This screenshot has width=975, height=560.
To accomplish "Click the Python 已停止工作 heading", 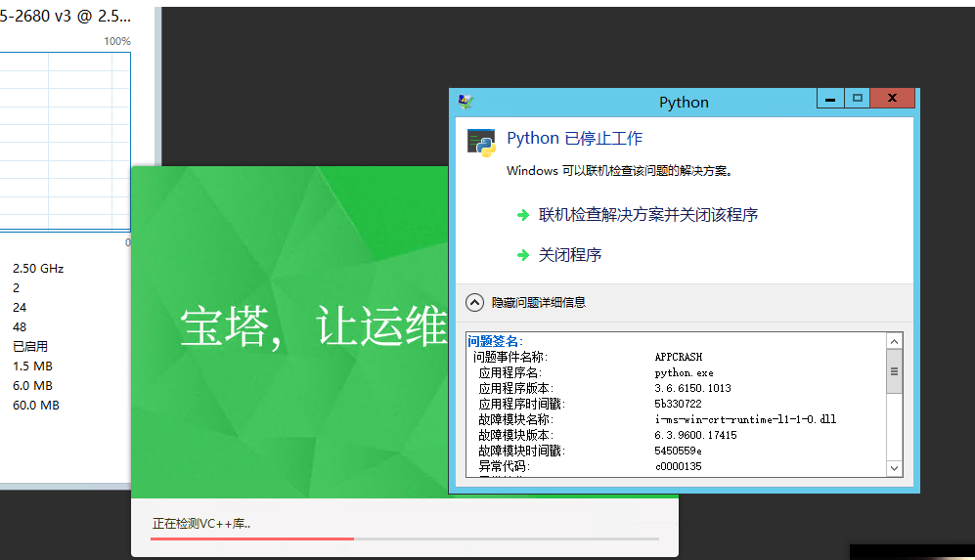I will click(x=575, y=138).
